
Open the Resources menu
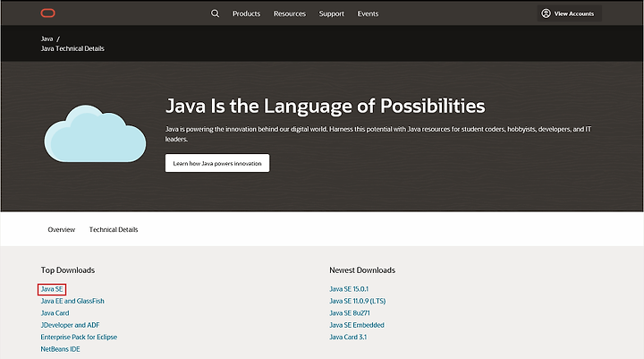point(290,13)
